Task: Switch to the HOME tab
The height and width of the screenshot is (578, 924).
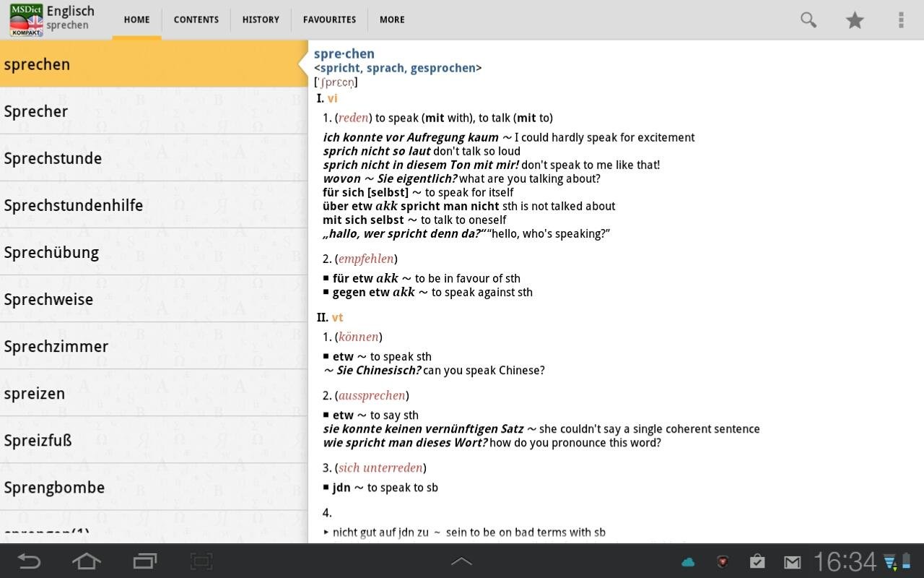Action: [x=137, y=20]
